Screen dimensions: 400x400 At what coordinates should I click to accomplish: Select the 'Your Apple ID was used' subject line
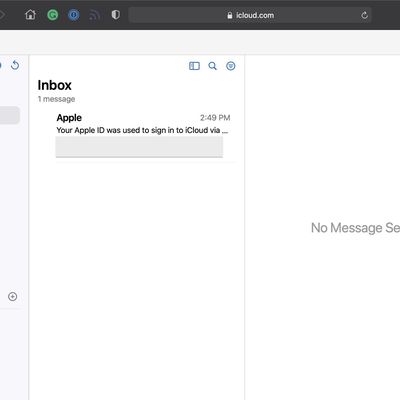point(142,130)
